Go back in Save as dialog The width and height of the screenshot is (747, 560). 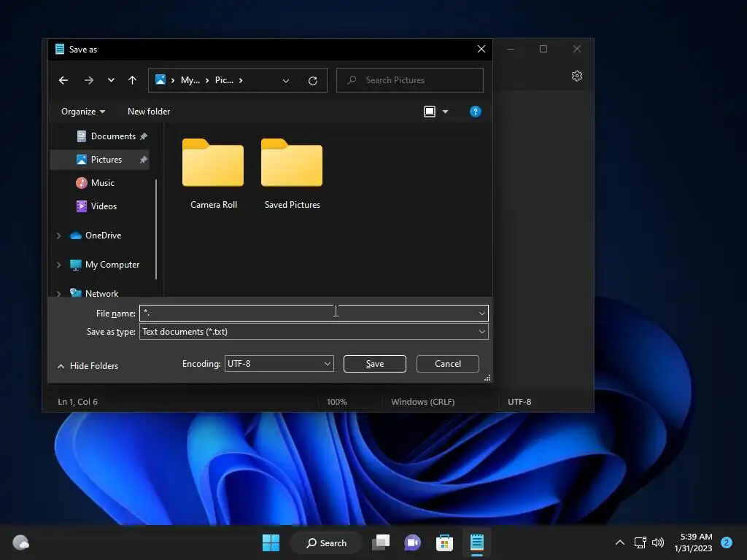tap(63, 80)
